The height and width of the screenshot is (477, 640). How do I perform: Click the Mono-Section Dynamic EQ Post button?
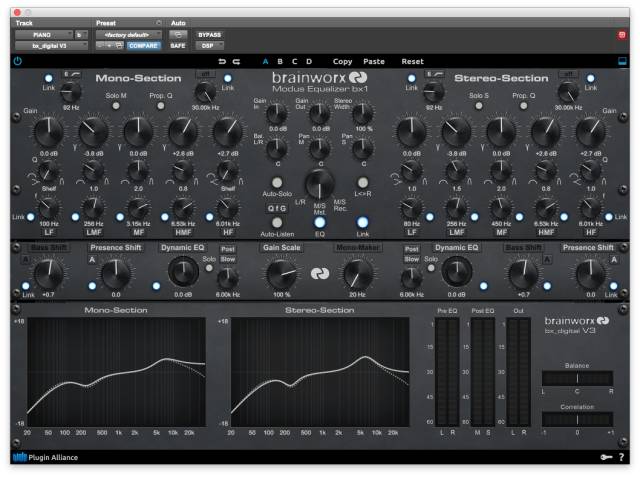pos(228,249)
